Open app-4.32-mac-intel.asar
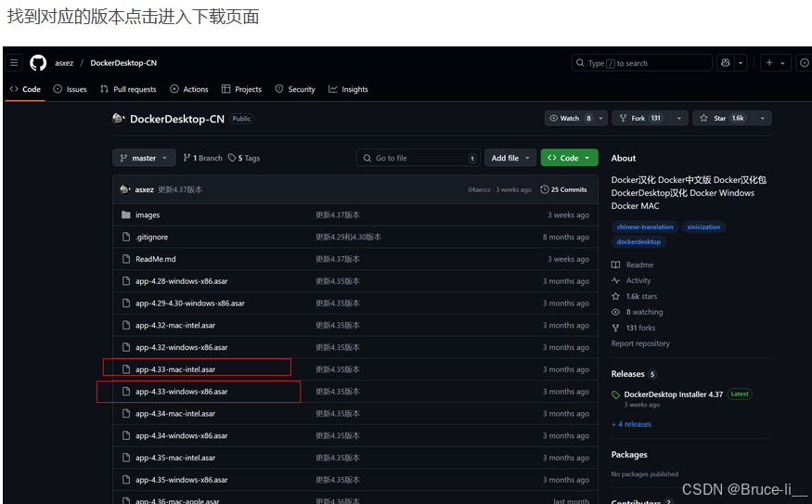Screen dimensions: 812x504 pyautogui.click(x=175, y=325)
